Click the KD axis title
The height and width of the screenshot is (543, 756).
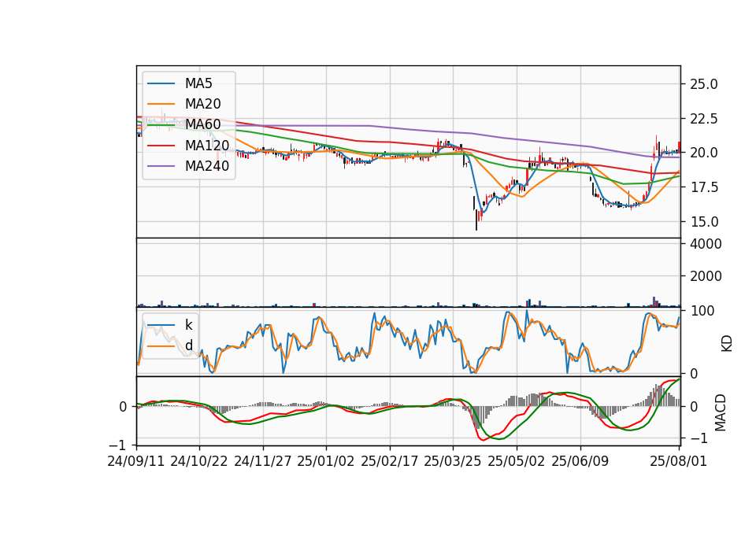[727, 344]
